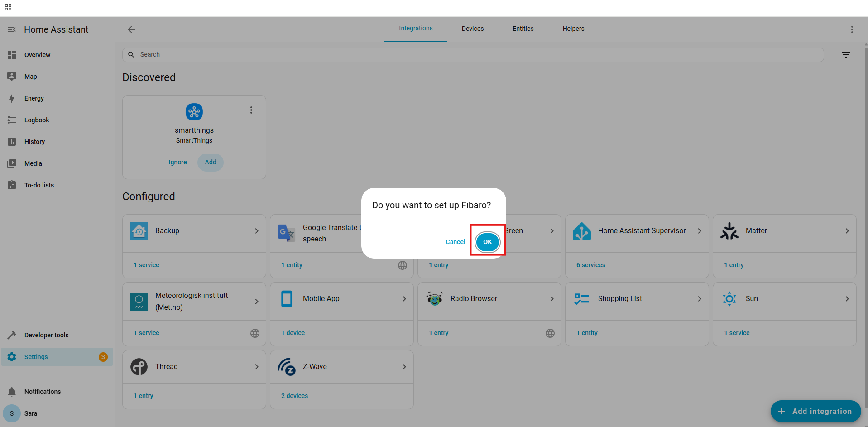Add the discovered SmartThings integration
The height and width of the screenshot is (427, 868).
pos(211,162)
